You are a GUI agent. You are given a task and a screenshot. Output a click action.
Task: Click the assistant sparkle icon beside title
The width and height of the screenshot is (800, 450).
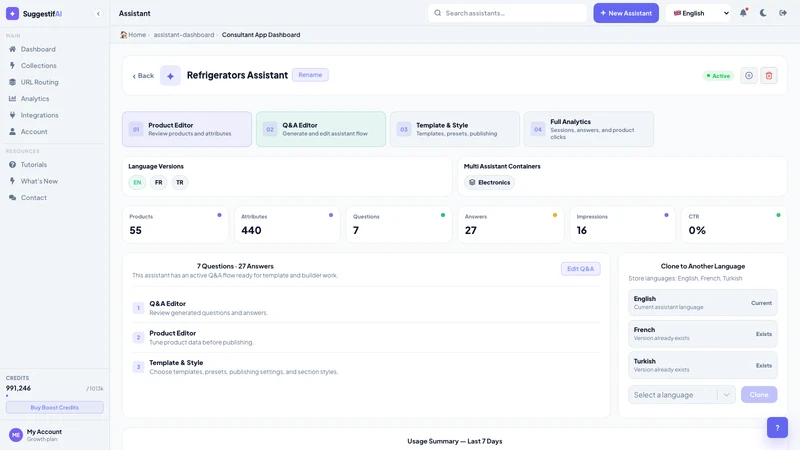coord(170,76)
